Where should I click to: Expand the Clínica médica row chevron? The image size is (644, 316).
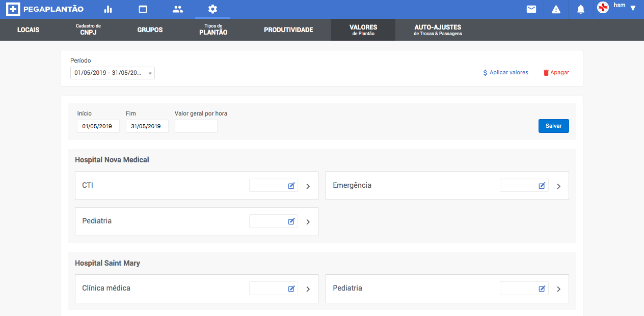(308, 289)
